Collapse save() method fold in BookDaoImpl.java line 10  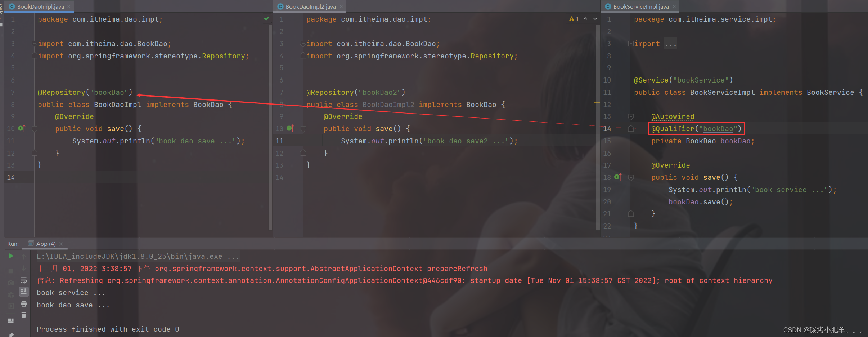click(35, 129)
